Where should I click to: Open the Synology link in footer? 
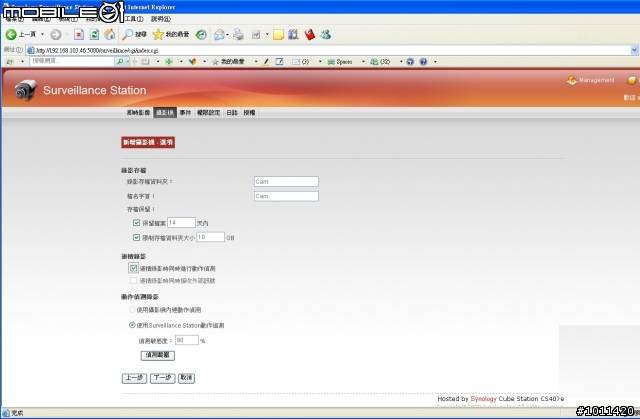click(483, 399)
